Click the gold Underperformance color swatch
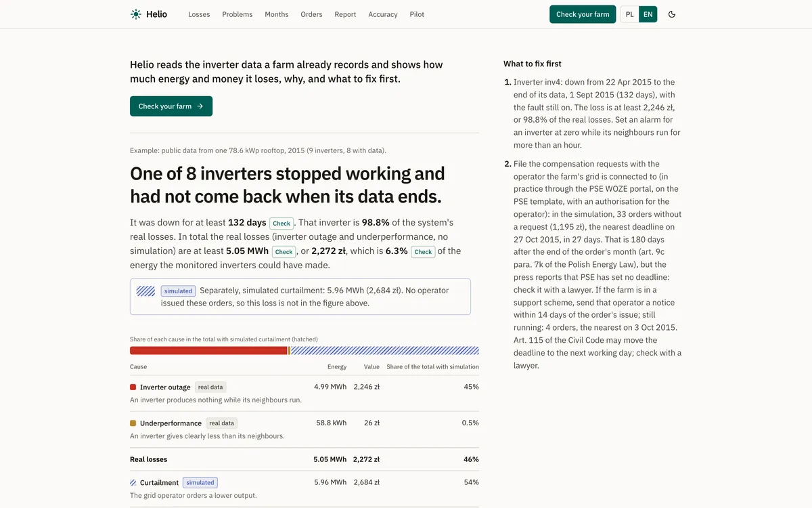This screenshot has height=508, width=812. click(x=133, y=423)
